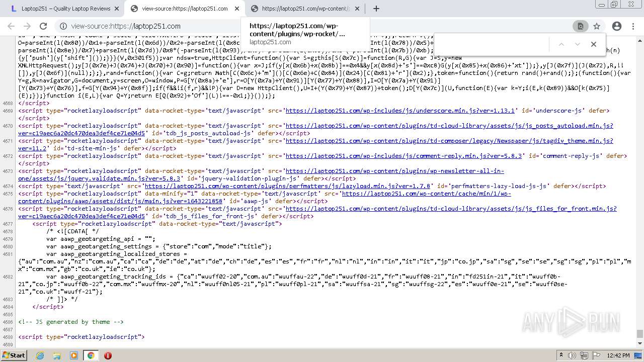This screenshot has height=362, width=644.
Task: Switch to the laptop251.com/wp-content tab
Action: coord(305,9)
